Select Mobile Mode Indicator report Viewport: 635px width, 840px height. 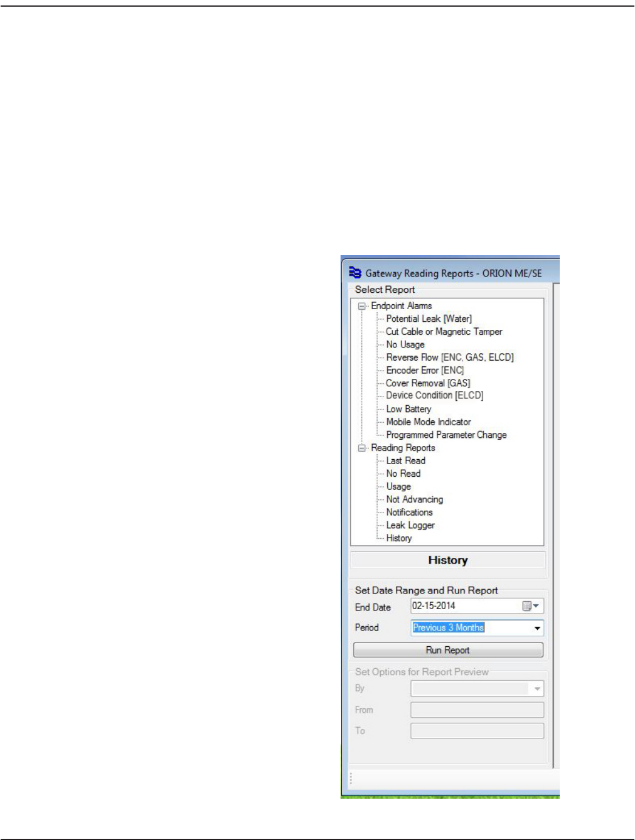point(429,422)
